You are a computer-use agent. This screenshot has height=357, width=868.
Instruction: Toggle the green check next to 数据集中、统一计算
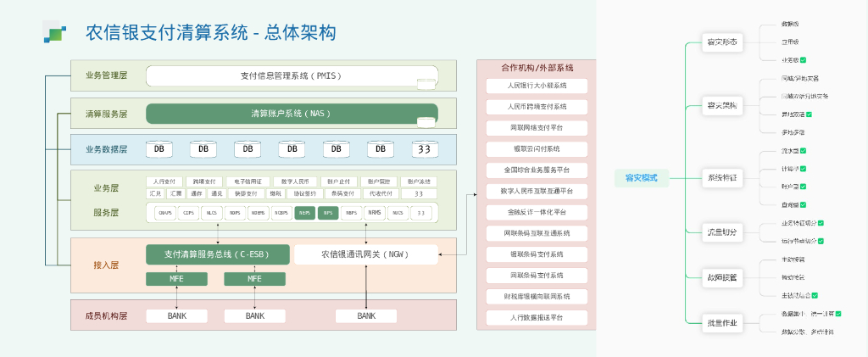point(838,314)
